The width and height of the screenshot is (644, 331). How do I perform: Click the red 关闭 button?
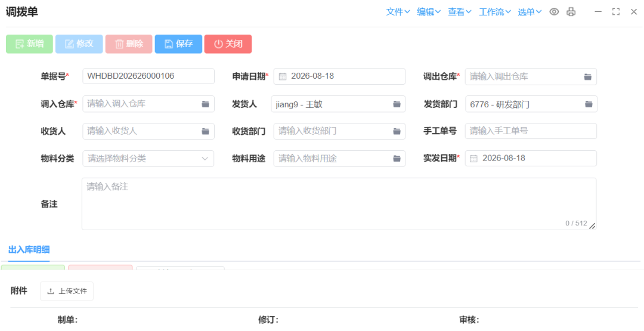[228, 44]
